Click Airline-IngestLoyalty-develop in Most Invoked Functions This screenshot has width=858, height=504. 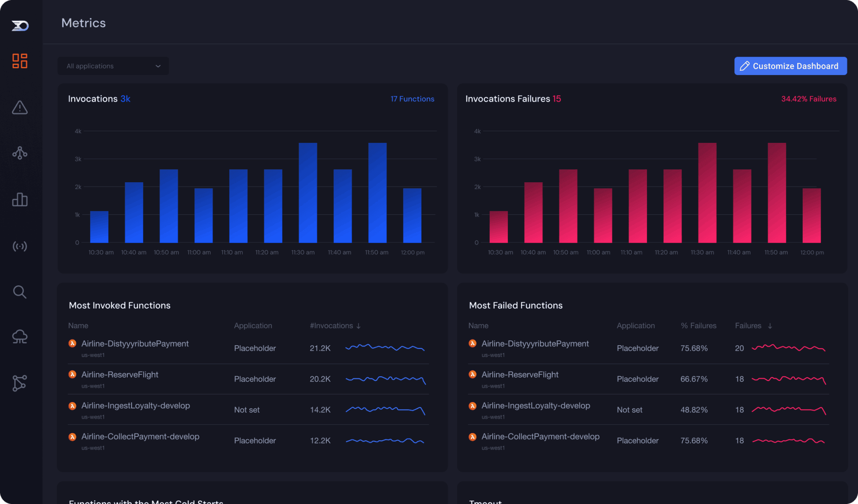tap(136, 406)
